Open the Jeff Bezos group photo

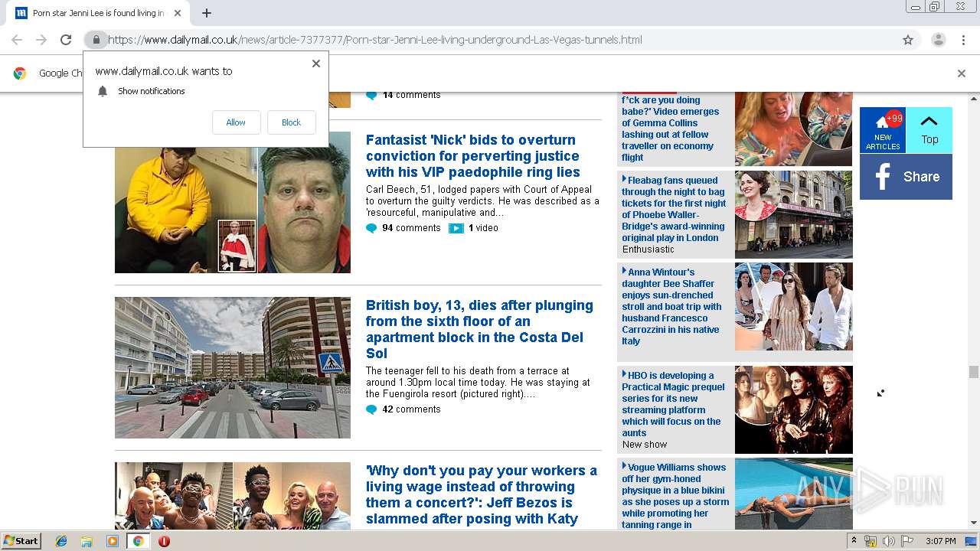[233, 496]
